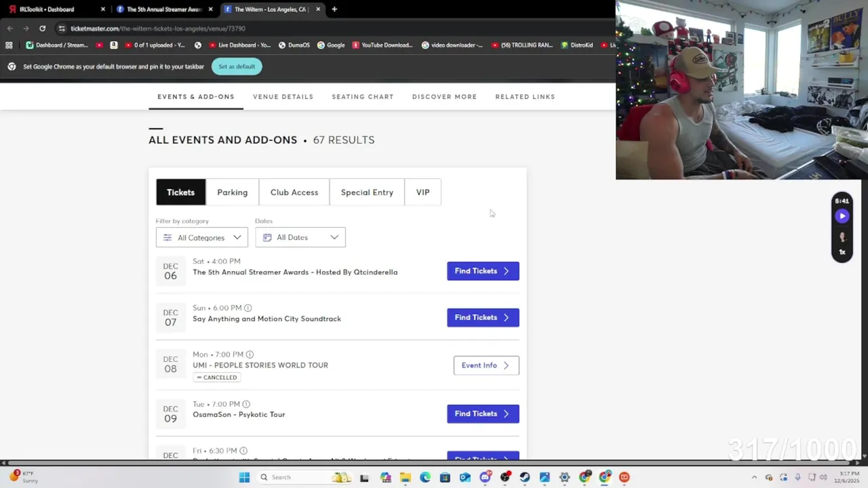Screen dimensions: 868x488
Task: Open the TROLLING RAN bookmark
Action: pos(521,45)
